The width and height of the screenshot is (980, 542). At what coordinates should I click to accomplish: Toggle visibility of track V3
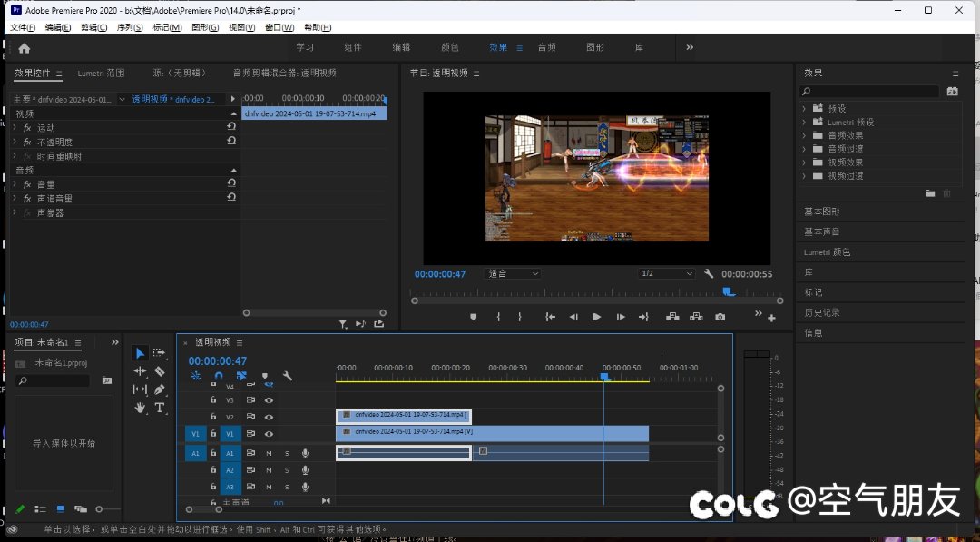pos(269,400)
